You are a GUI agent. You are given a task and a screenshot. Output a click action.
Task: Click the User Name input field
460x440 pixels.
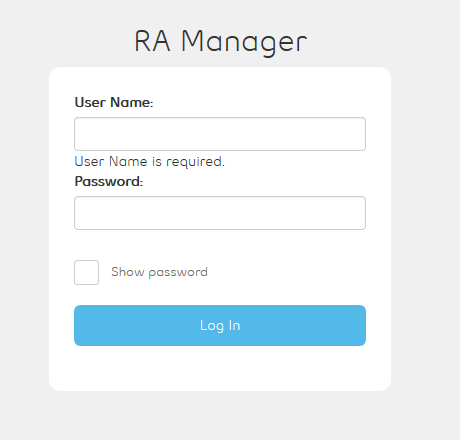pyautogui.click(x=220, y=134)
